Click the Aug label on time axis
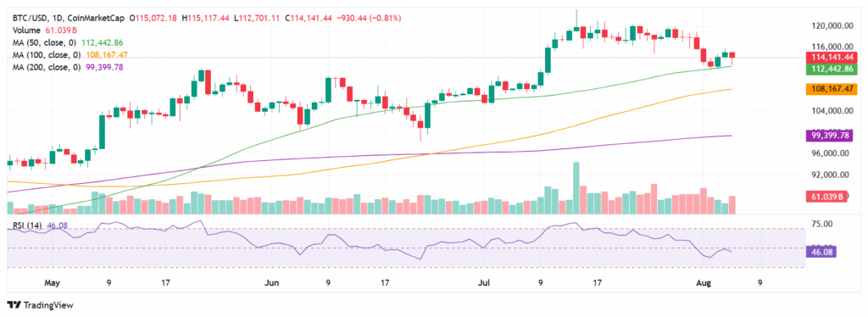The image size is (868, 317). pos(704,283)
